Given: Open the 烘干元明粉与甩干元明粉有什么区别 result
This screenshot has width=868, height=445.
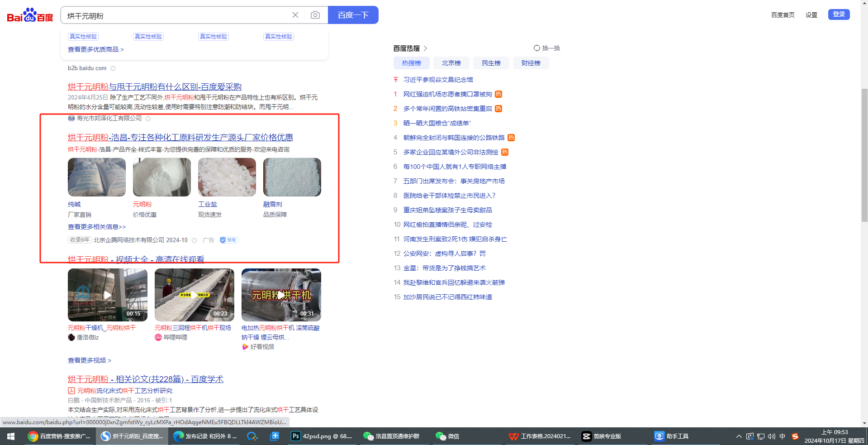Looking at the screenshot, I should pyautogui.click(x=155, y=86).
